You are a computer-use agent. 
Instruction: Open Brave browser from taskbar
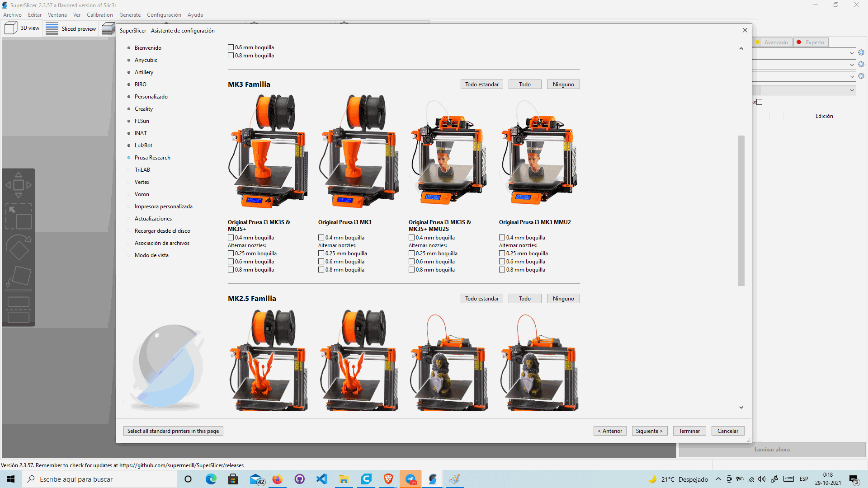coord(388,479)
